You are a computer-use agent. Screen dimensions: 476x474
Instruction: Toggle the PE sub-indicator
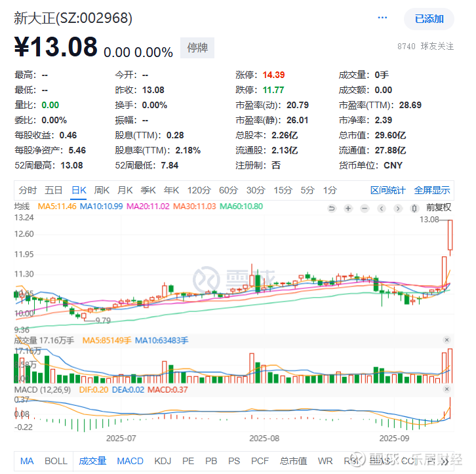tap(188, 461)
